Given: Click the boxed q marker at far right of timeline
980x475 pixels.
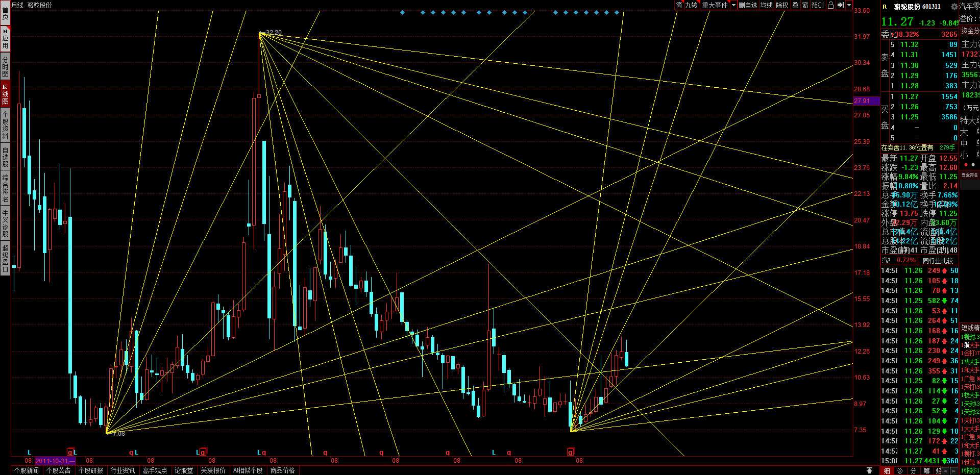Looking at the screenshot, I should [570, 452].
